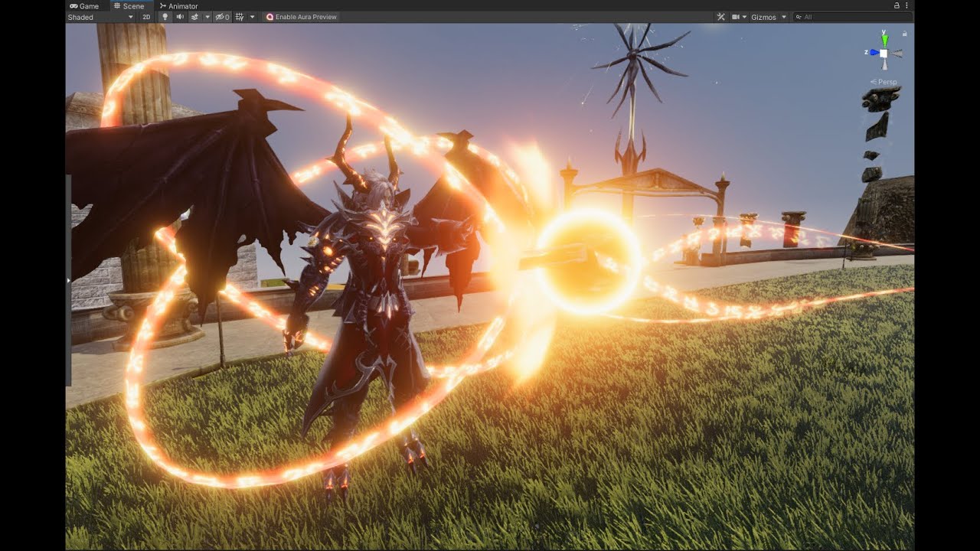980x551 pixels.
Task: Open the Animator tab
Action: 178,6
